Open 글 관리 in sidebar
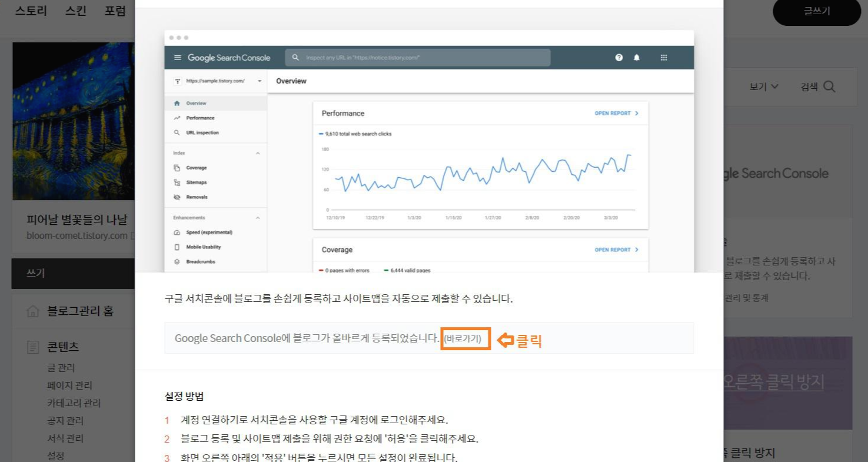Screen dimensions: 868x462 pyautogui.click(x=61, y=368)
